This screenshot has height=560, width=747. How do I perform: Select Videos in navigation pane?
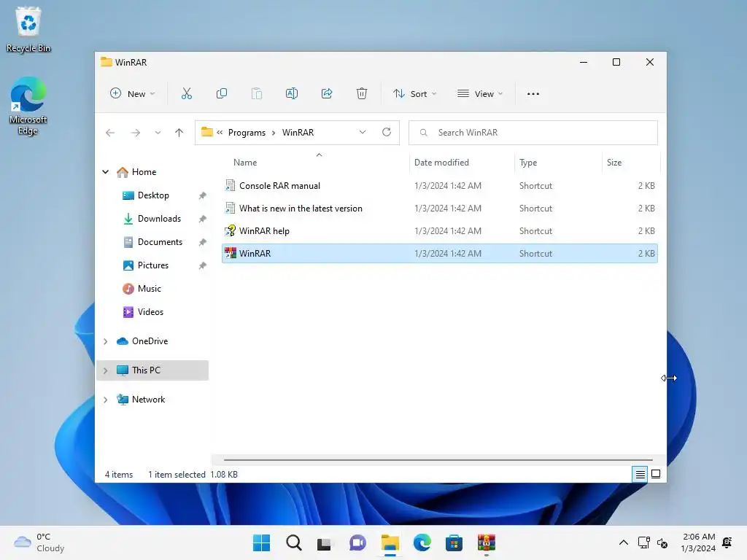[150, 312]
